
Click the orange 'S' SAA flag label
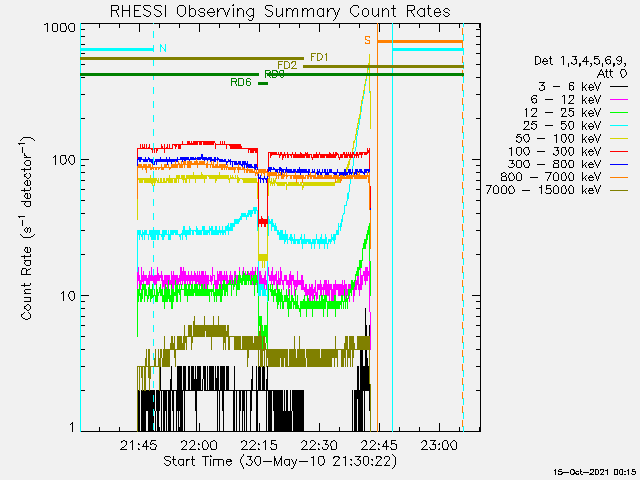pyautogui.click(x=367, y=40)
